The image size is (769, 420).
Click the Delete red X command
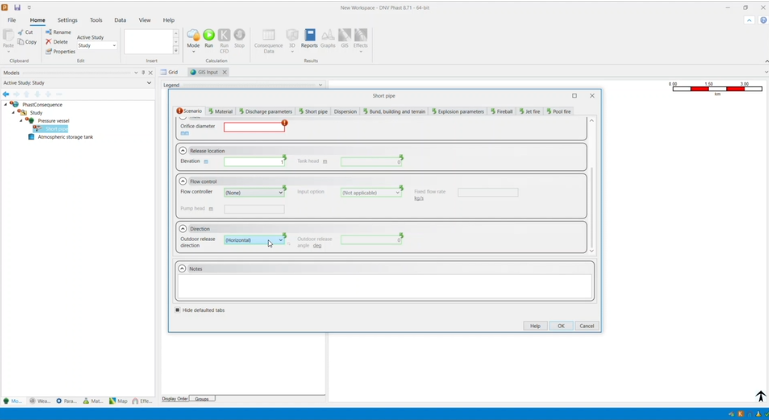click(x=57, y=42)
